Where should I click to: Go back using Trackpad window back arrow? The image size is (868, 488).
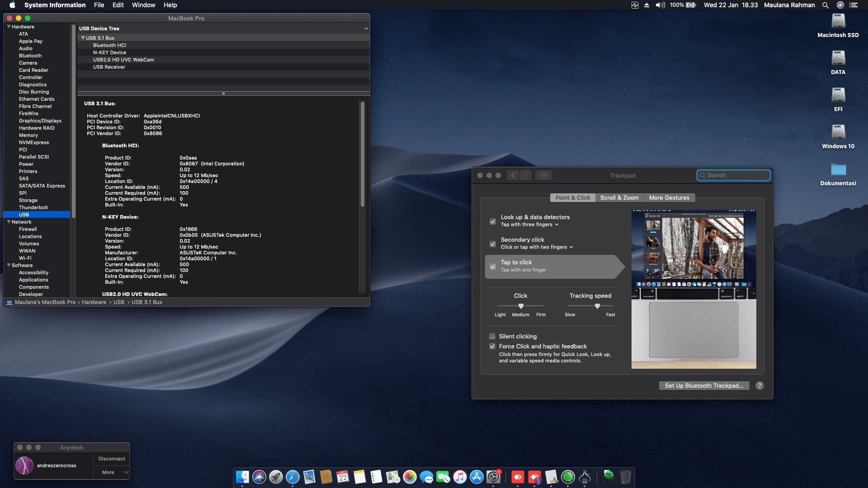pos(513,175)
